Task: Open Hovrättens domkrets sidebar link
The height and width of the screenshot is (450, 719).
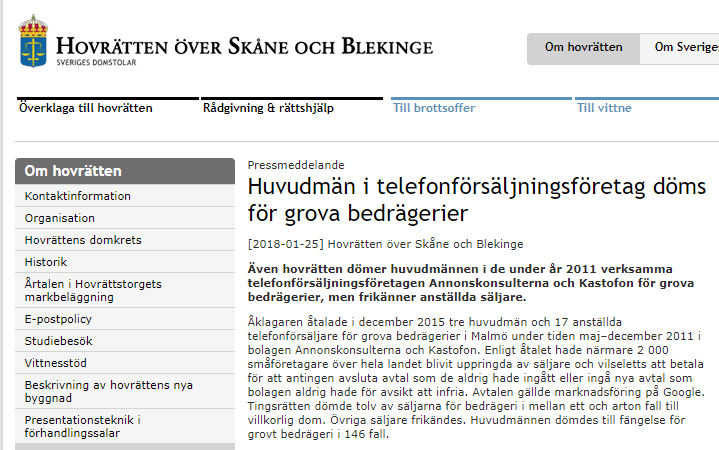Action: [125, 240]
